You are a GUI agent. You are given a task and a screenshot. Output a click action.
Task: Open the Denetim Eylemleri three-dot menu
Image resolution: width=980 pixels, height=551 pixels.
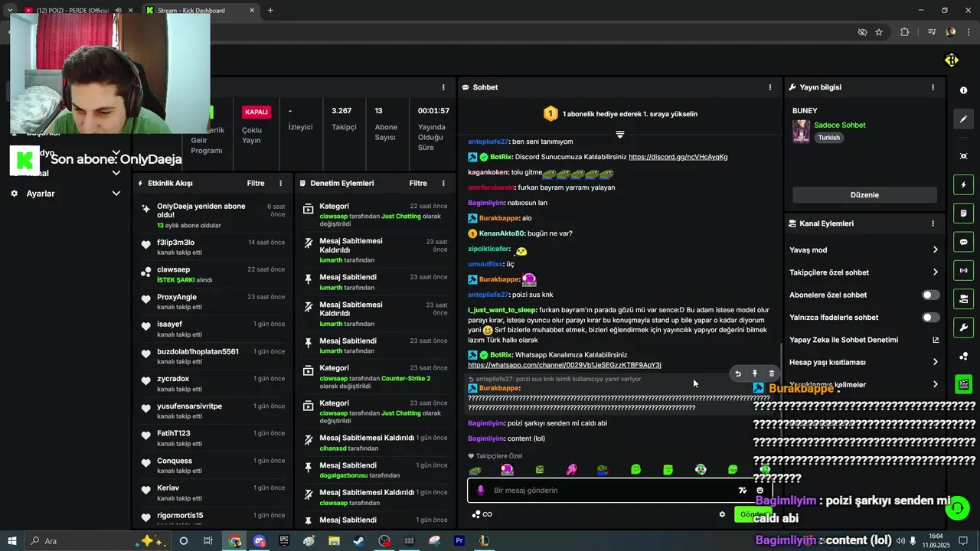[x=443, y=184]
